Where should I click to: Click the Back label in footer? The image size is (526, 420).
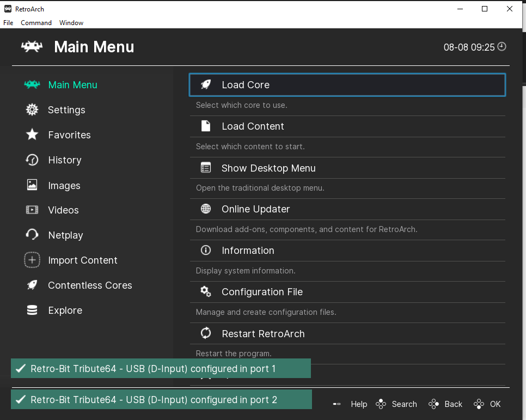(453, 404)
